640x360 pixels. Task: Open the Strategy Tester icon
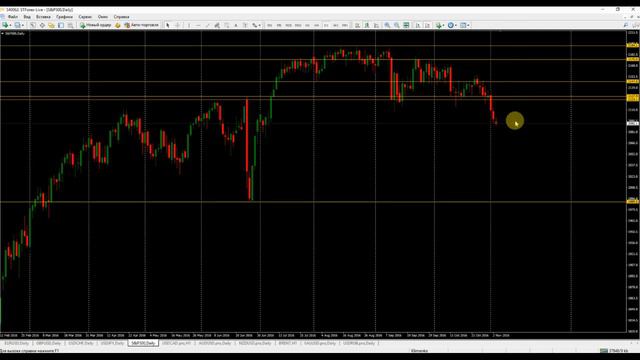point(70,25)
